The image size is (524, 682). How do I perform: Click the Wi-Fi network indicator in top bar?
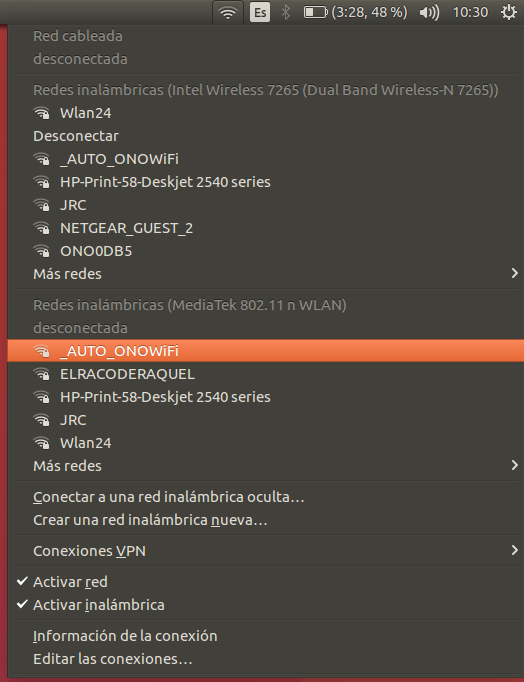click(228, 13)
